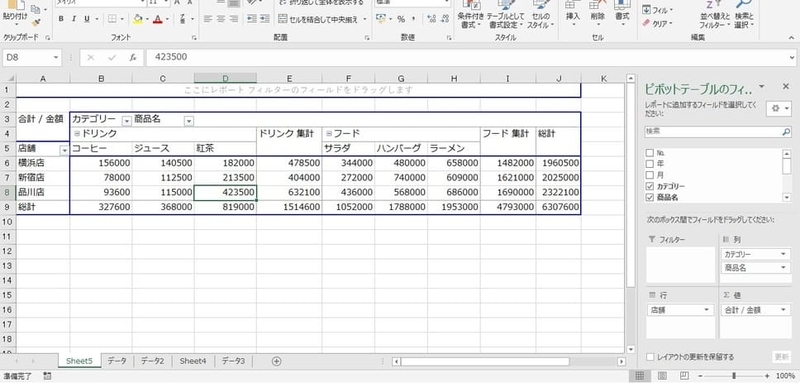Click the paste (貼り付け) button
Image resolution: width=800 pixels, height=383 pixels.
(x=15, y=11)
